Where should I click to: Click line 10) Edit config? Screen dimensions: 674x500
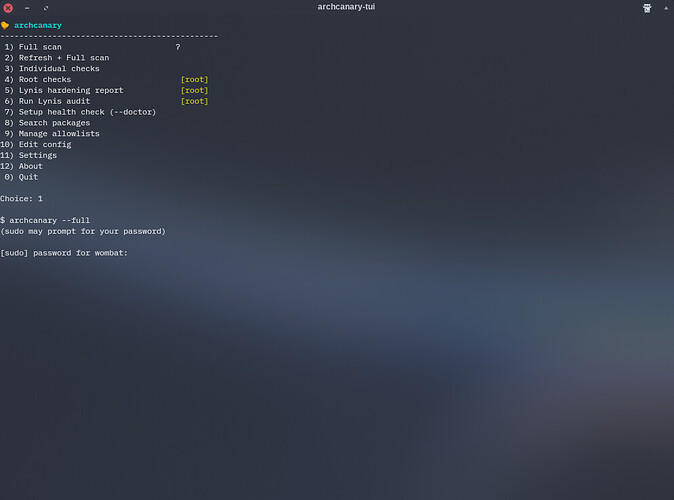click(x=36, y=144)
